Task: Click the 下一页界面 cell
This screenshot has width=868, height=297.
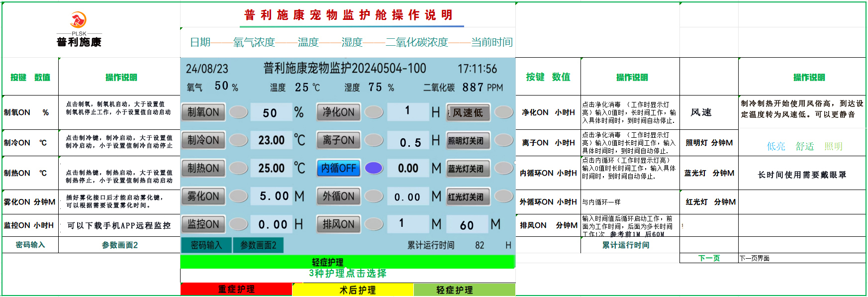Action: click(802, 258)
